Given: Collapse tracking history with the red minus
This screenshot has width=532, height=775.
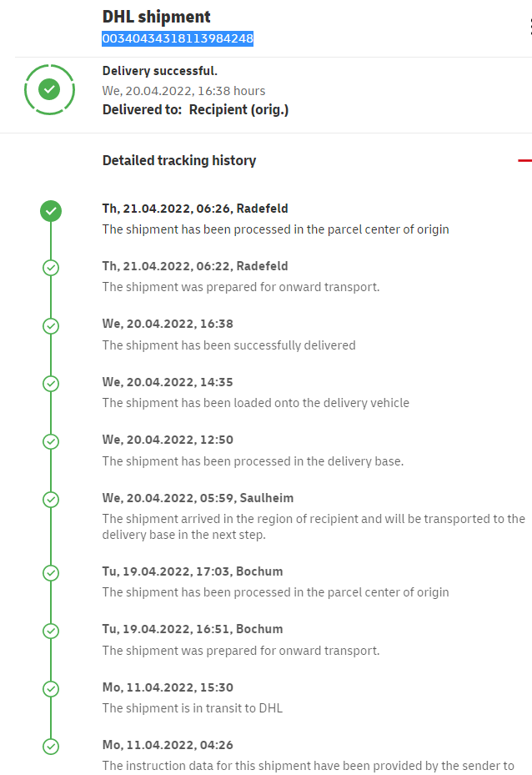Looking at the screenshot, I should (x=524, y=160).
